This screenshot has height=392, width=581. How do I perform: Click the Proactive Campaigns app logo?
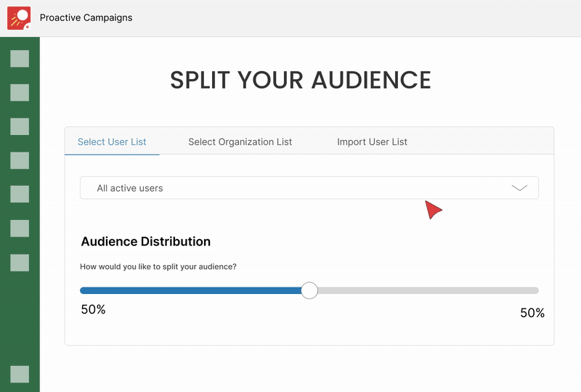coord(19,18)
